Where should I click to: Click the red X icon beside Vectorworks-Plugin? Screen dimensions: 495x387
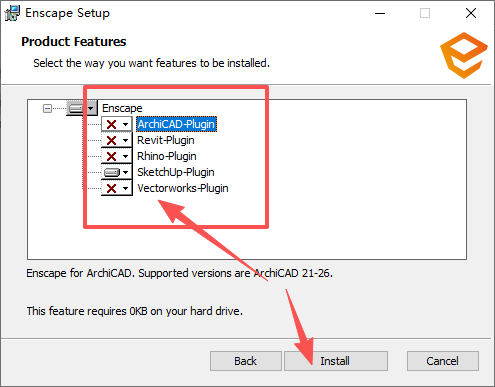111,188
